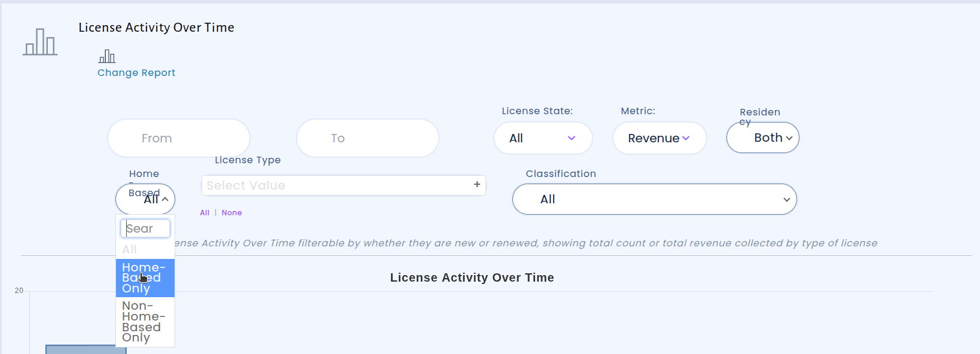Image resolution: width=980 pixels, height=354 pixels.
Task: Click the small chart icon above Change Report
Action: click(x=107, y=56)
